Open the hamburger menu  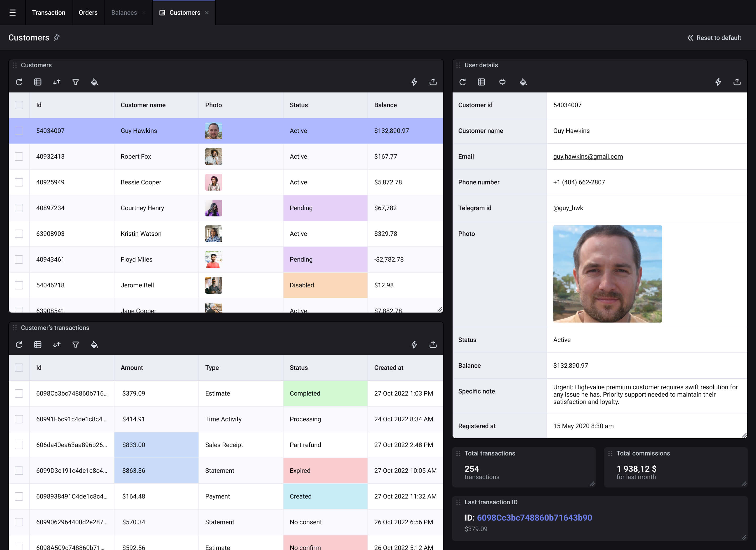[13, 13]
